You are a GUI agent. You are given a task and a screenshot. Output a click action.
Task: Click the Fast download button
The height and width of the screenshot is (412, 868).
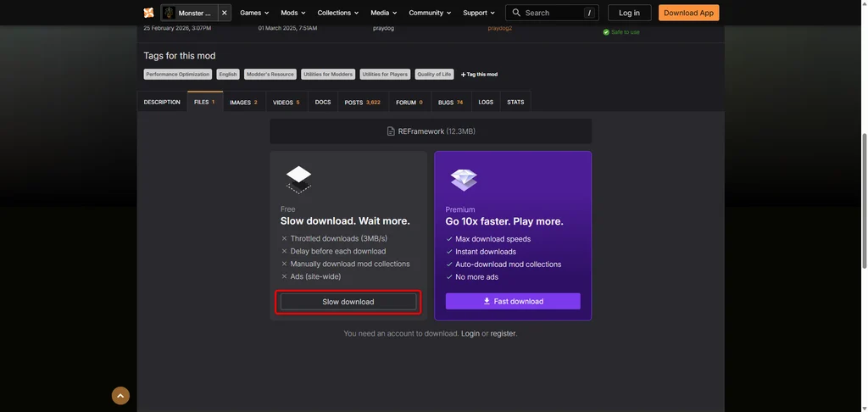click(513, 301)
